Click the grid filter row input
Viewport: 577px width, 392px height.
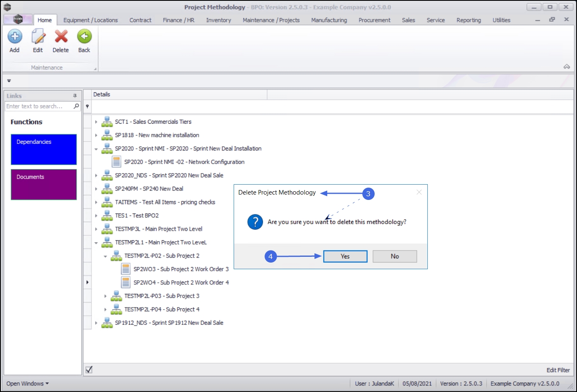[x=332, y=106]
